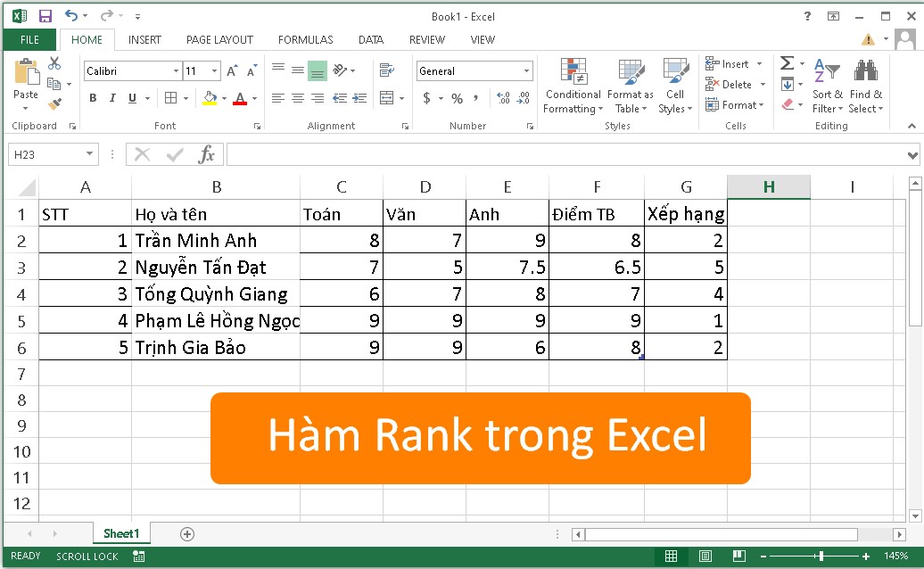
Task: Open Fill down options
Action: pyautogui.click(x=788, y=84)
